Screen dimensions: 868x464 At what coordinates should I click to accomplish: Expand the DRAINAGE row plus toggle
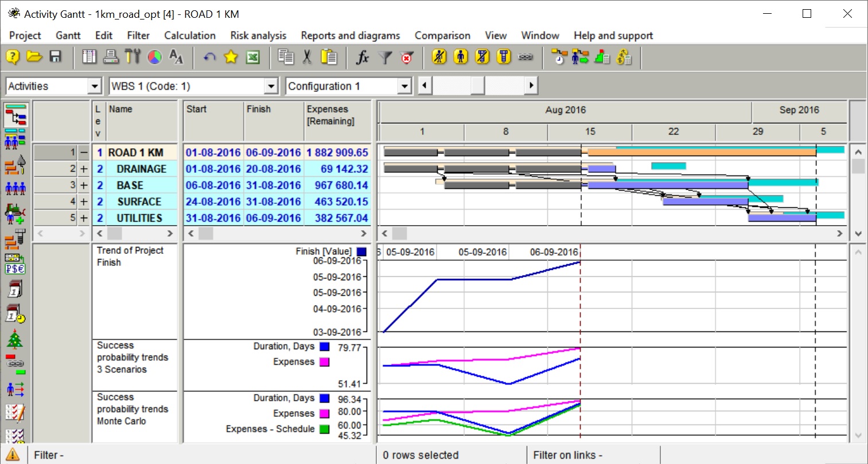pyautogui.click(x=84, y=169)
